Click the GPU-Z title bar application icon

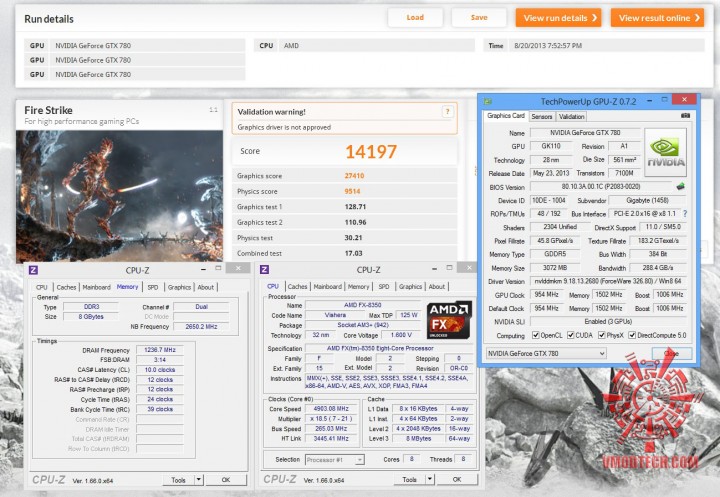click(x=488, y=101)
